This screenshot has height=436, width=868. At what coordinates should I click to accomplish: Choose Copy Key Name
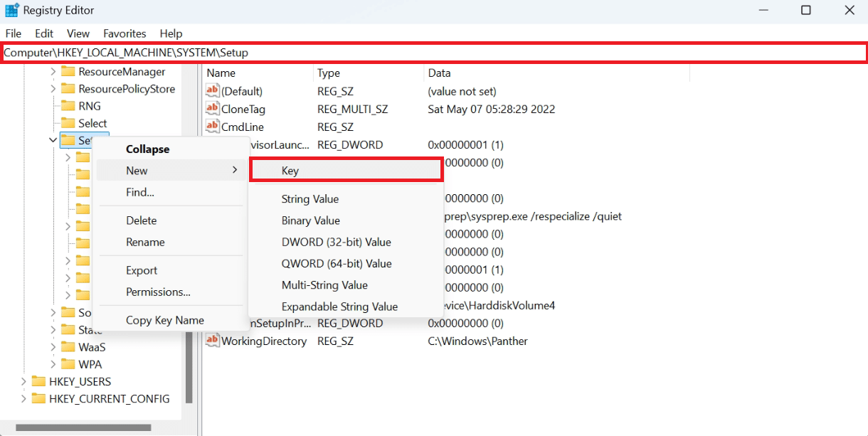click(171, 320)
